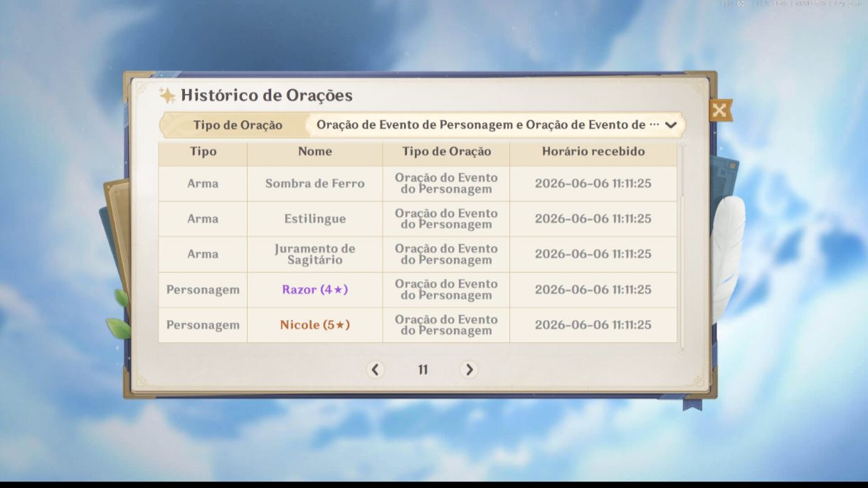The image size is (868, 488).
Task: Click Arma type in Sombra de Ferro row
Action: coord(203,184)
